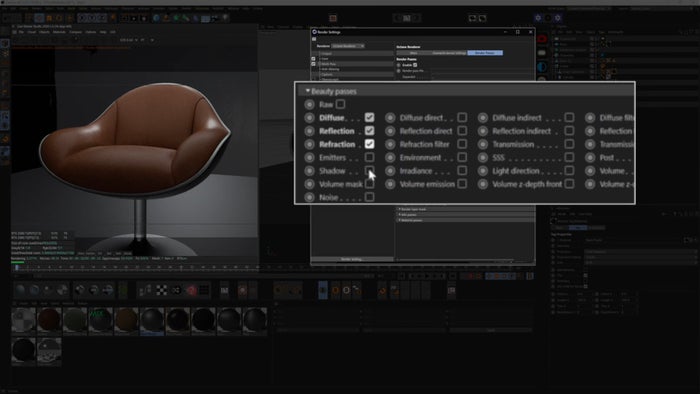Select Output in the Render Settings list
The width and height of the screenshot is (700, 394).
pos(327,54)
